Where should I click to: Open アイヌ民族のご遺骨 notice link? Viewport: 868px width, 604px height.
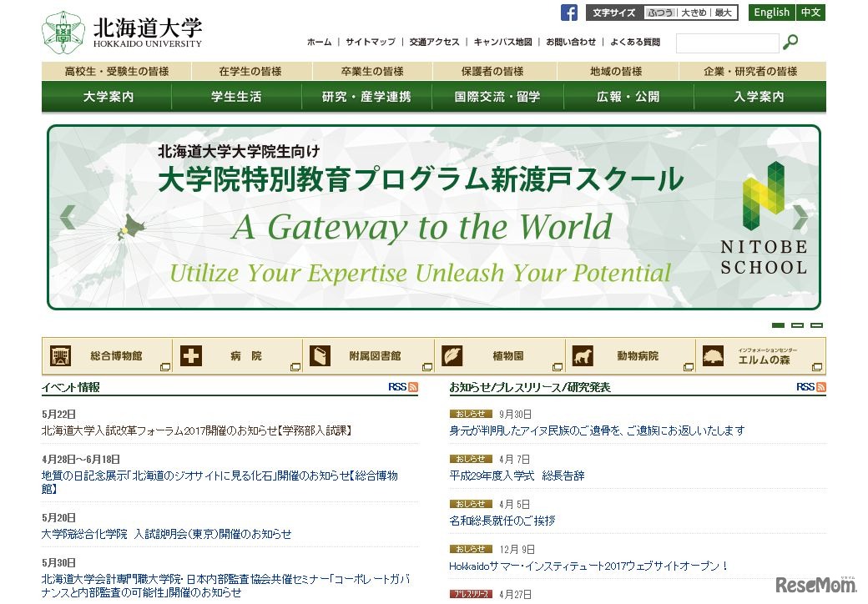(x=597, y=430)
